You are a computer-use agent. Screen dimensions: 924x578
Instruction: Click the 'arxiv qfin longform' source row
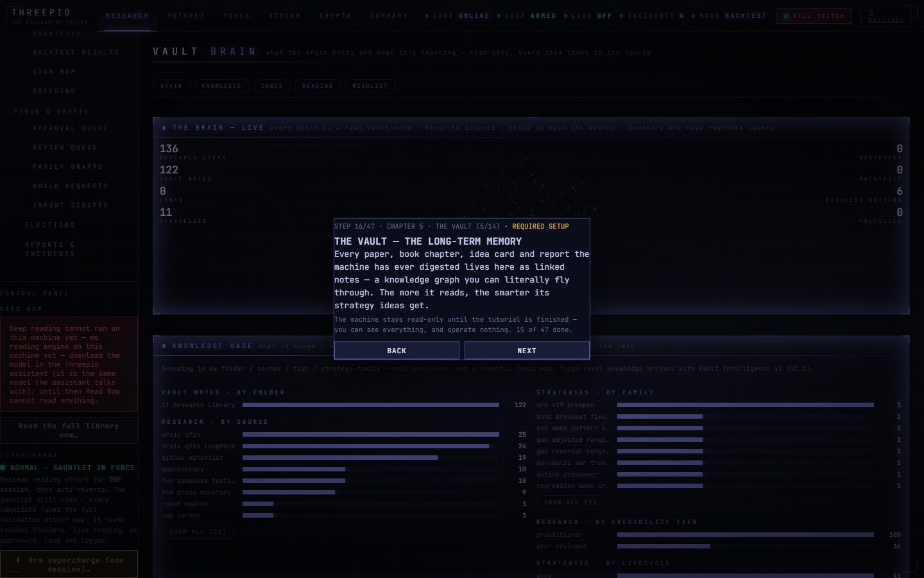(344, 446)
